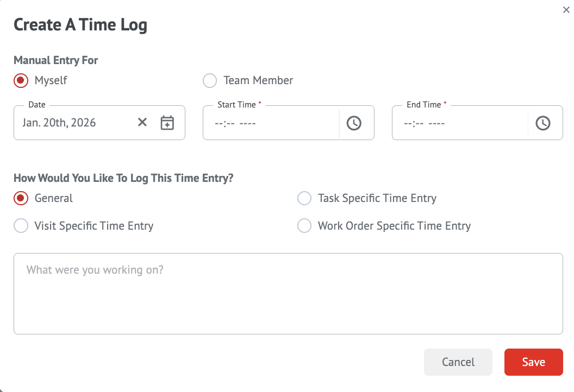Image resolution: width=574 pixels, height=392 pixels.
Task: Open the End Time clock picker
Action: point(543,123)
